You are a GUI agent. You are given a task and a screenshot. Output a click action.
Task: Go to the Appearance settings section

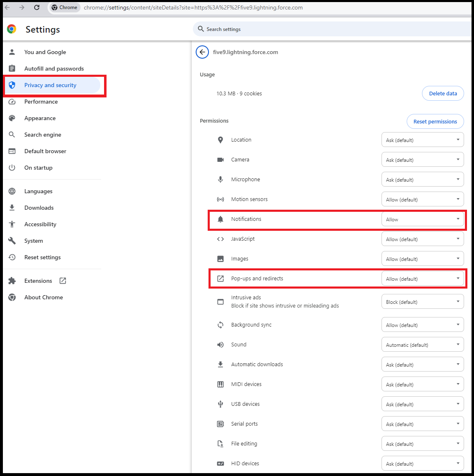tap(40, 118)
